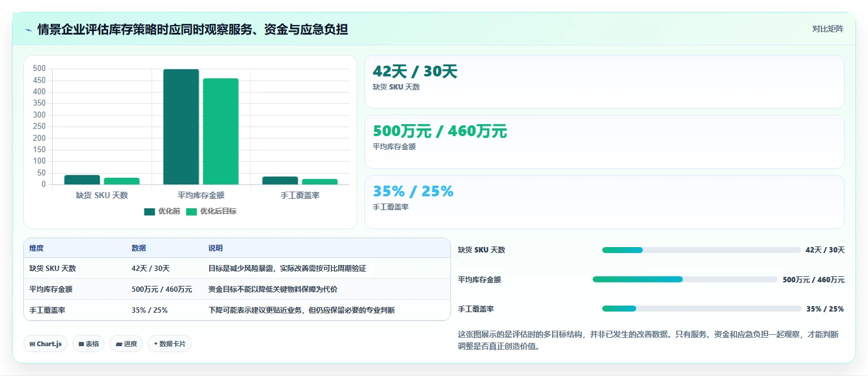868x376 pixels.
Task: Click the progress value 42天 / 30天
Action: [x=825, y=250]
